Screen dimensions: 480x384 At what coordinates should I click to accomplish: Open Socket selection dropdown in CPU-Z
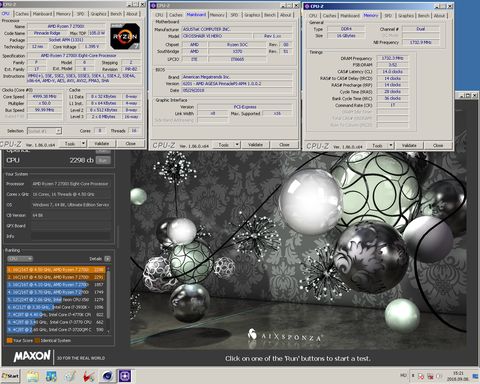pos(44,131)
